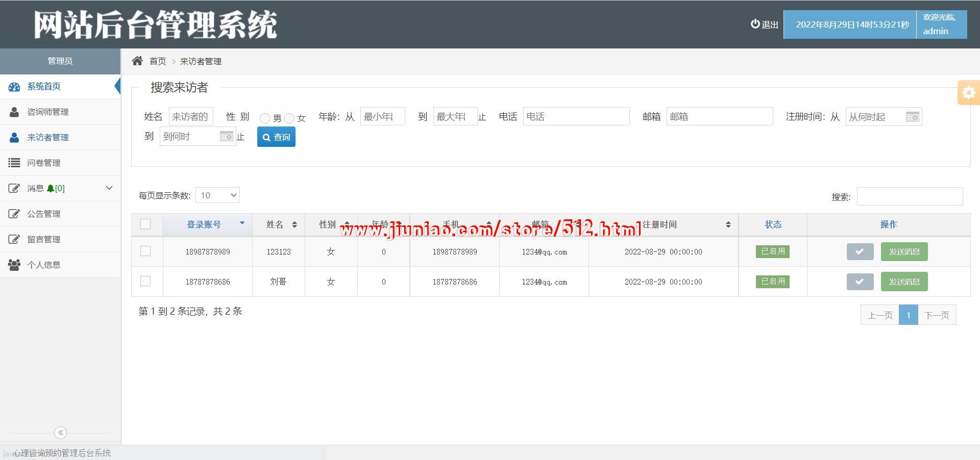Click the checkmark button for account 18787878686
The image size is (980, 460).
(x=860, y=282)
